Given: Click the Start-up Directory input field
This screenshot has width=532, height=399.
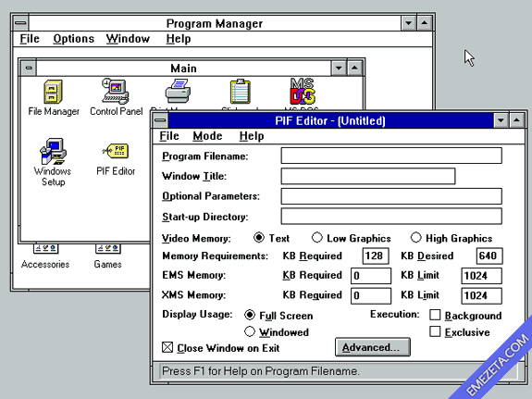Looking at the screenshot, I should pyautogui.click(x=391, y=216).
